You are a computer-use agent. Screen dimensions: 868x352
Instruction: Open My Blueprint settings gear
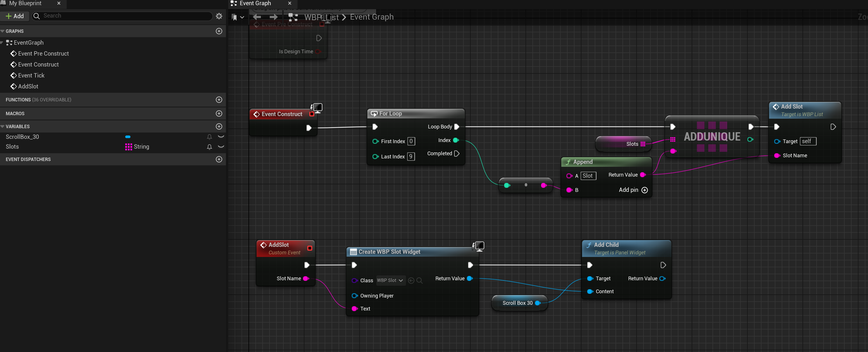coord(219,16)
